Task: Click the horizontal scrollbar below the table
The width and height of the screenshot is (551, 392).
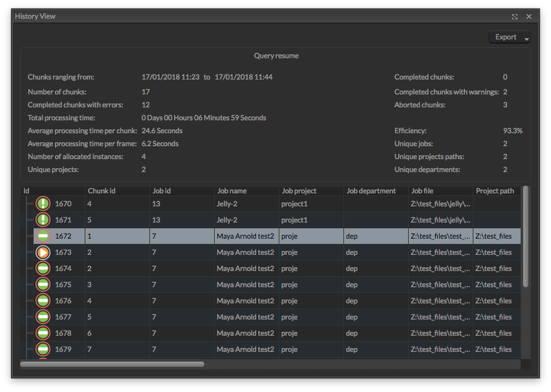Action: [x=112, y=364]
